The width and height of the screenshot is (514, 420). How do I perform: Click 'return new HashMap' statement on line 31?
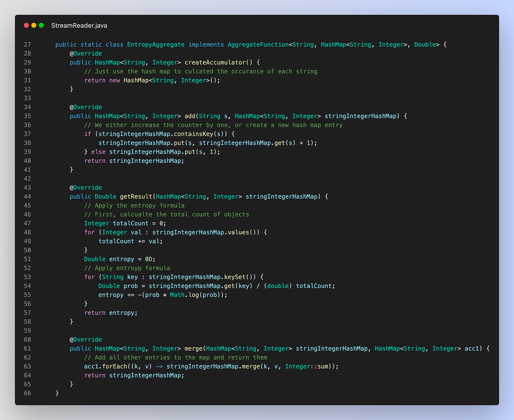152,80
